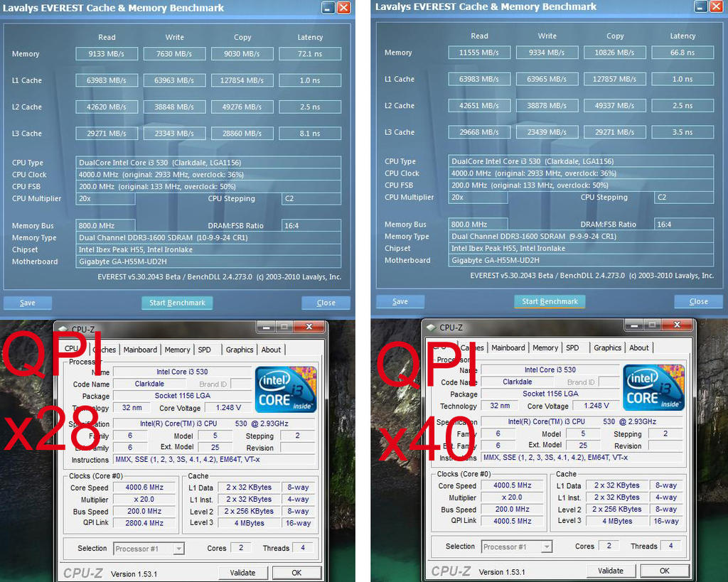Open About tab in the QPI x28 CPU-Z window
Screen dimensions: 728x582
click(271, 350)
